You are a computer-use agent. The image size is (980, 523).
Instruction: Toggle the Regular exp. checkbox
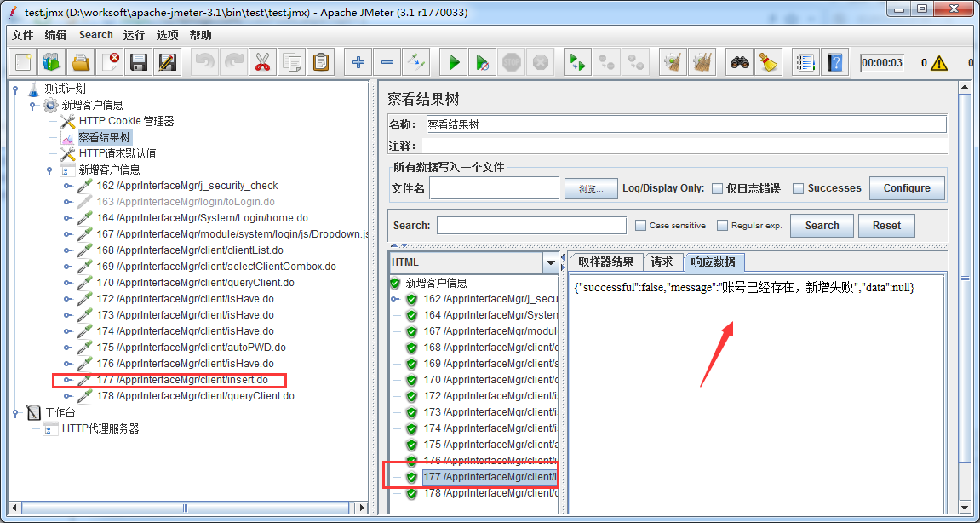pyautogui.click(x=722, y=225)
